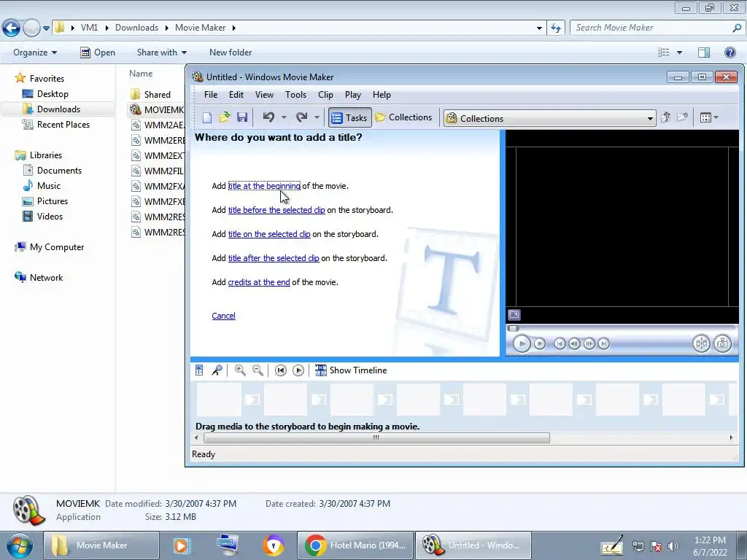Take picture from preview camera icon

(723, 344)
